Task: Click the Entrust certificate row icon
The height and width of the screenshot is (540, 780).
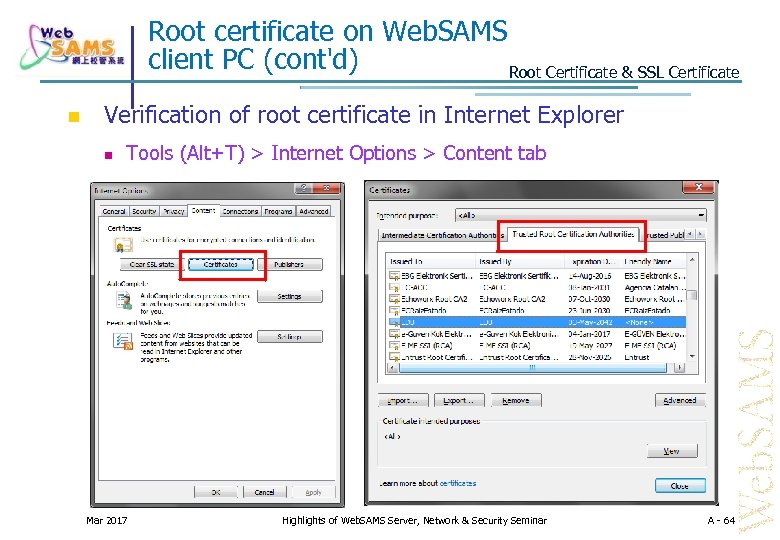Action: click(394, 357)
